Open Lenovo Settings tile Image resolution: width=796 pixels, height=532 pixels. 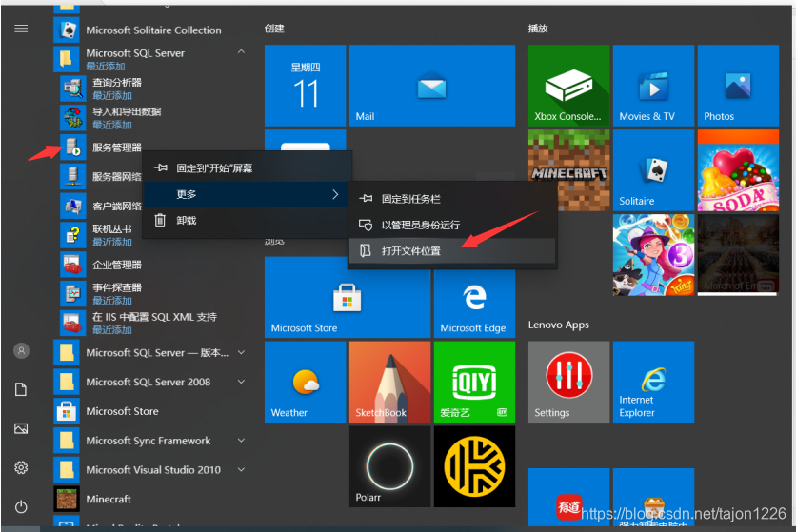[568, 382]
